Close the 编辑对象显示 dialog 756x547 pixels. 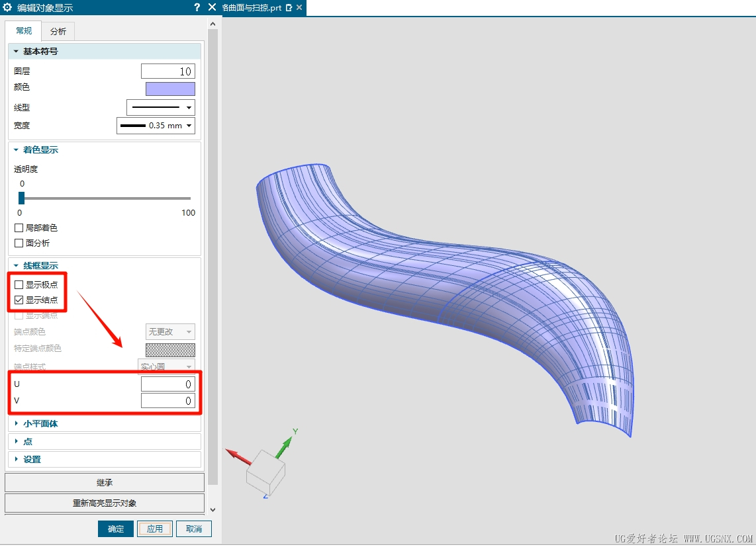click(212, 7)
